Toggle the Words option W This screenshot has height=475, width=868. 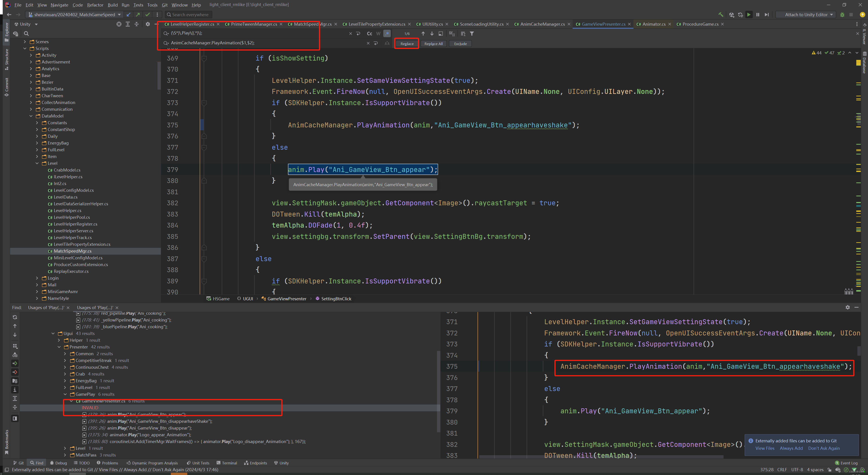click(x=378, y=34)
